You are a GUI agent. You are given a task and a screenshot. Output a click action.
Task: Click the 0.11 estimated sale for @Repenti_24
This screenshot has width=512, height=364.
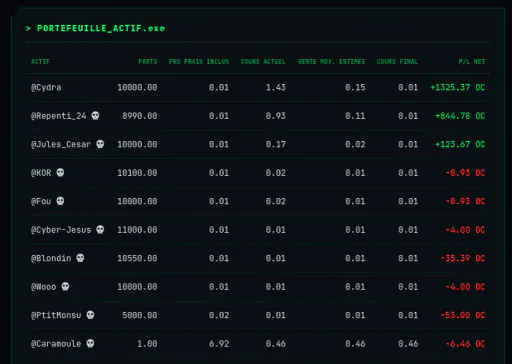355,116
